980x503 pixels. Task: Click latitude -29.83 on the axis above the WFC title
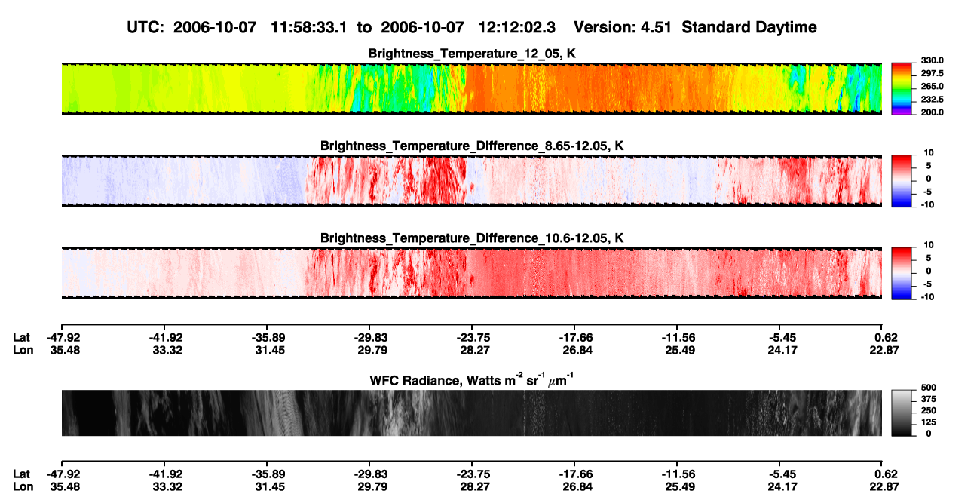(x=369, y=338)
